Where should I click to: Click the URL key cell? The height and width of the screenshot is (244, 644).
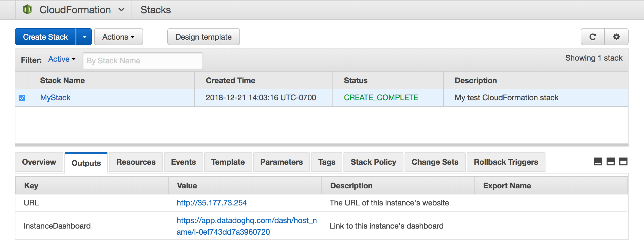pos(31,203)
